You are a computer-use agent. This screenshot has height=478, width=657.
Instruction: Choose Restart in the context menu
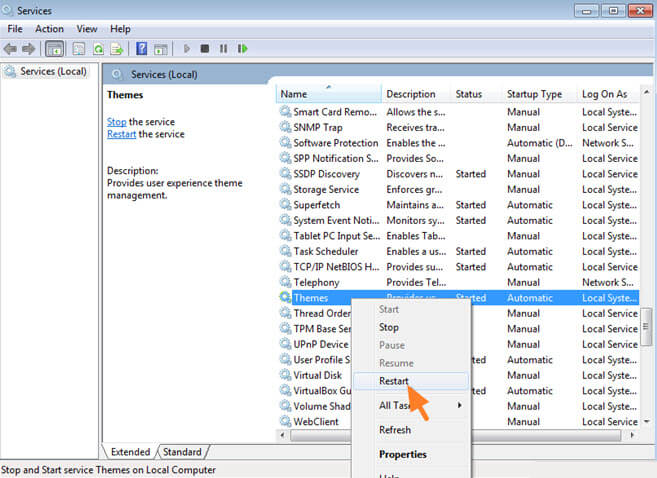411,381
